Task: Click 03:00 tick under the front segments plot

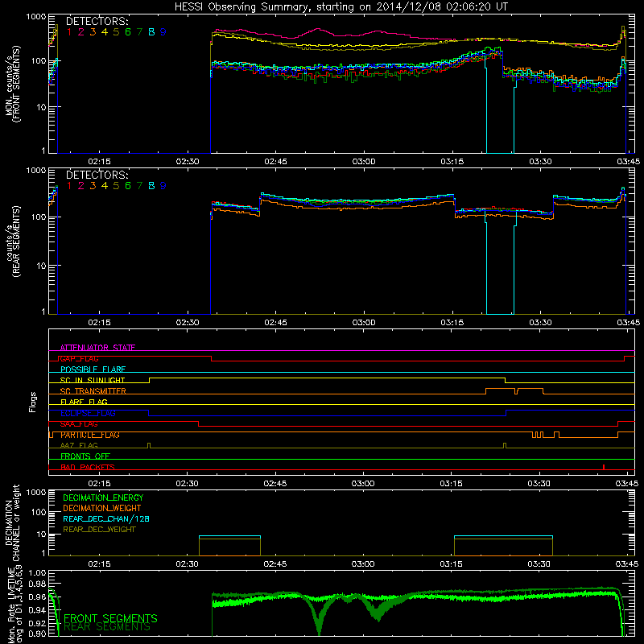Action: point(364,162)
